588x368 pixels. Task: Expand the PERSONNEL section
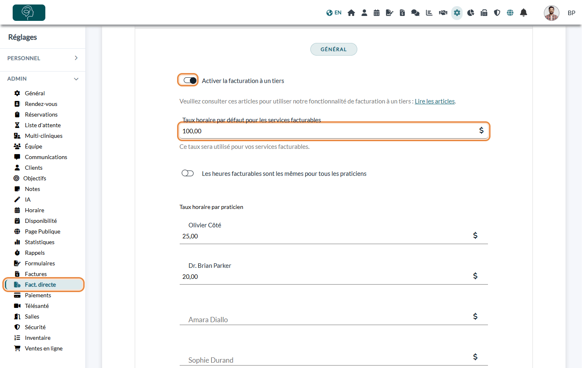(42, 58)
